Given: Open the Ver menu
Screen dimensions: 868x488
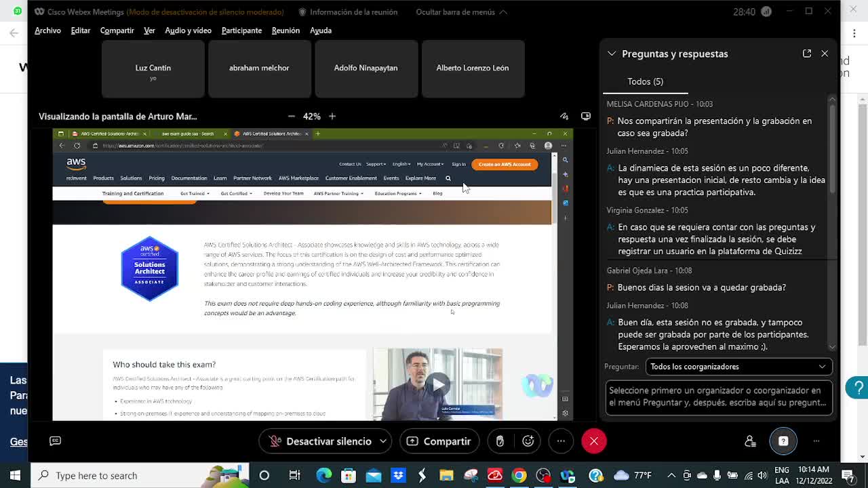Looking at the screenshot, I should pyautogui.click(x=149, y=30).
